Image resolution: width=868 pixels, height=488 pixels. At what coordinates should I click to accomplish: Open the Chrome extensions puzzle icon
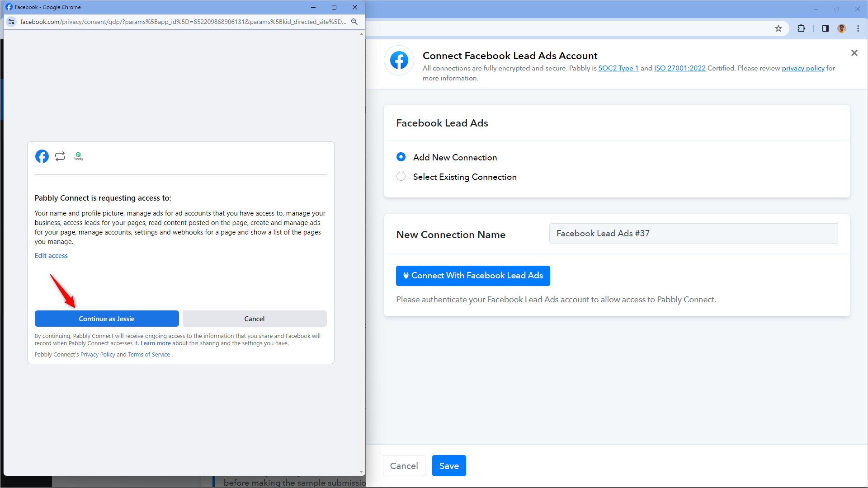801,28
